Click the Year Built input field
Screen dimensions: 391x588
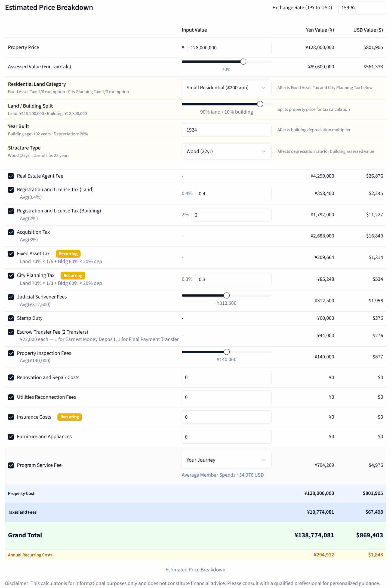[226, 130]
